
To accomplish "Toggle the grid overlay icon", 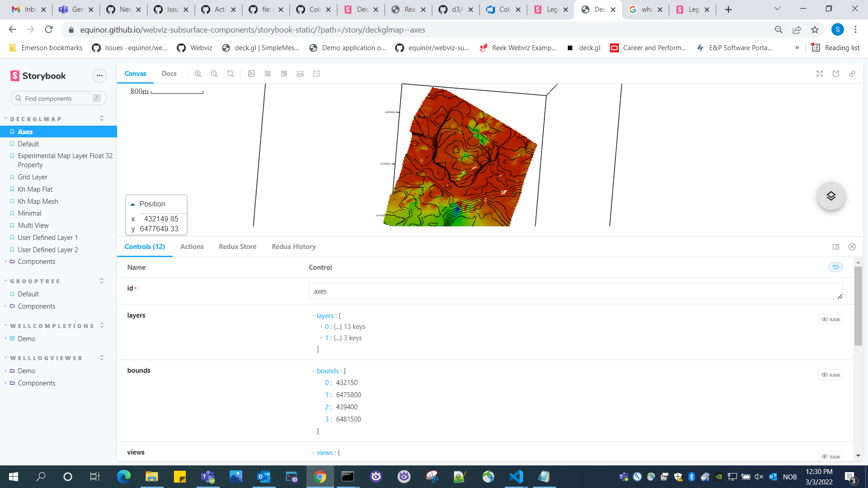I will click(268, 74).
